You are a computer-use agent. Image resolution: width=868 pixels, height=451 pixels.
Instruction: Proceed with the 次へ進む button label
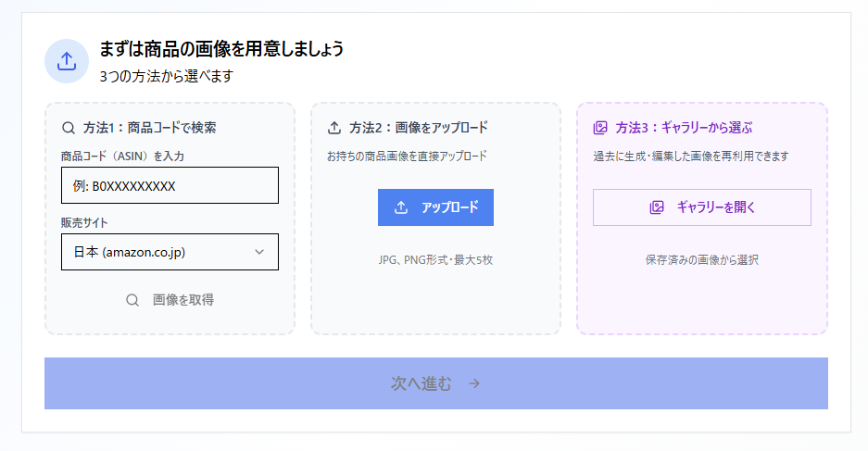click(x=421, y=383)
